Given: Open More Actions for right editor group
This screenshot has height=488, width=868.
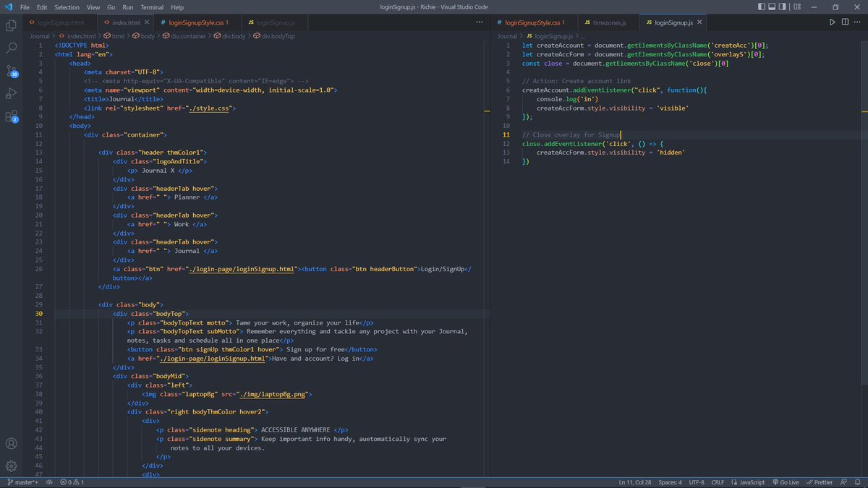Looking at the screenshot, I should pyautogui.click(x=859, y=23).
